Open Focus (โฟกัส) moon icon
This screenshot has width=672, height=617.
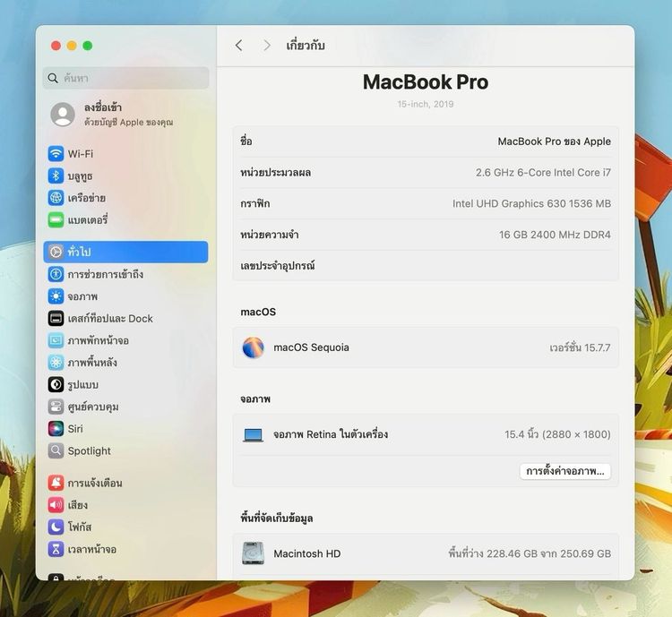click(56, 527)
